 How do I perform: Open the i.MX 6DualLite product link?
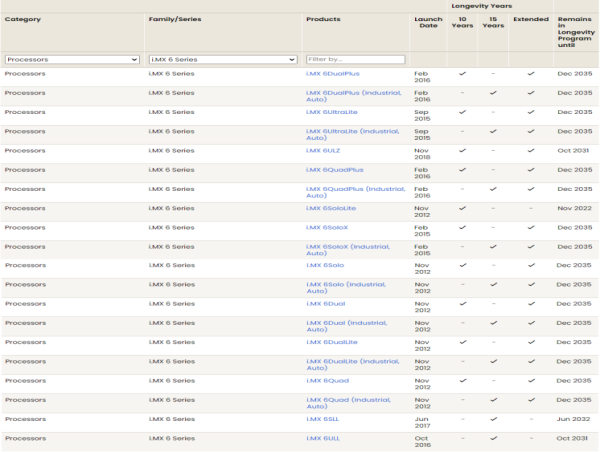[332, 342]
